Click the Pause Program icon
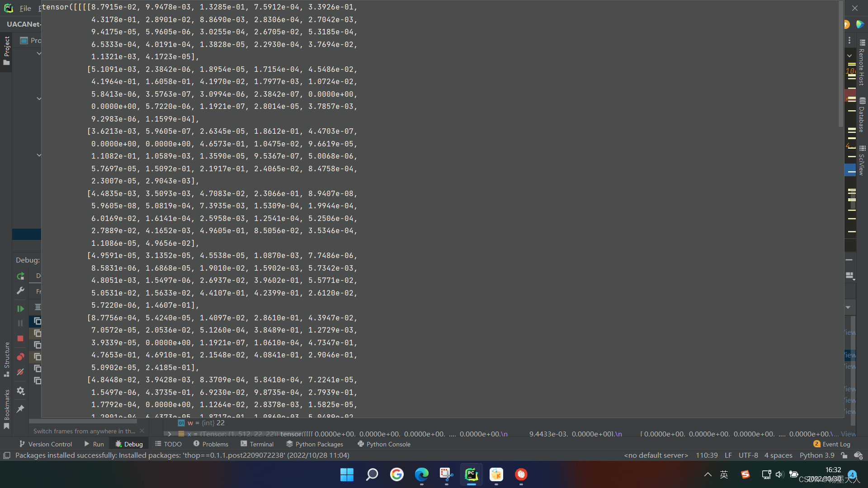The width and height of the screenshot is (868, 488). point(20,323)
